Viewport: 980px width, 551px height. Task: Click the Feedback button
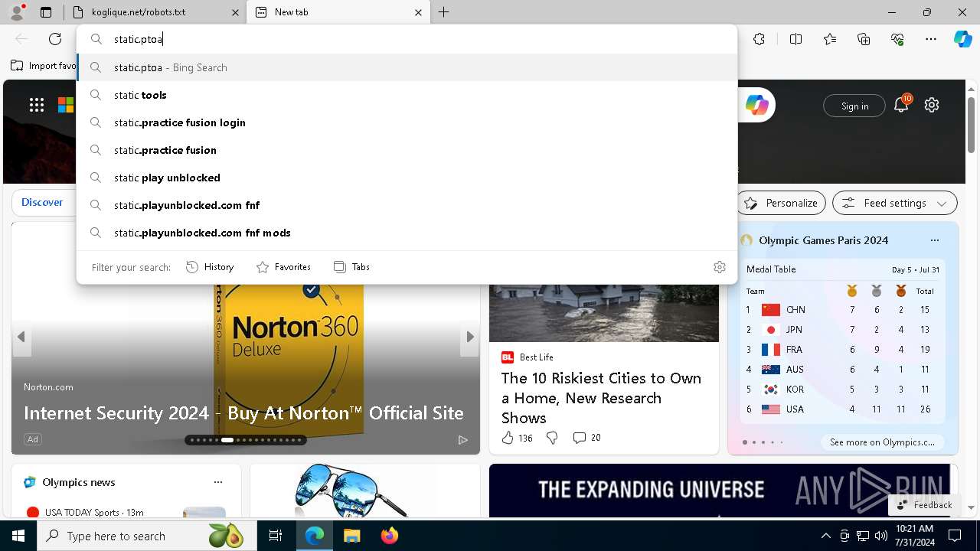click(924, 504)
